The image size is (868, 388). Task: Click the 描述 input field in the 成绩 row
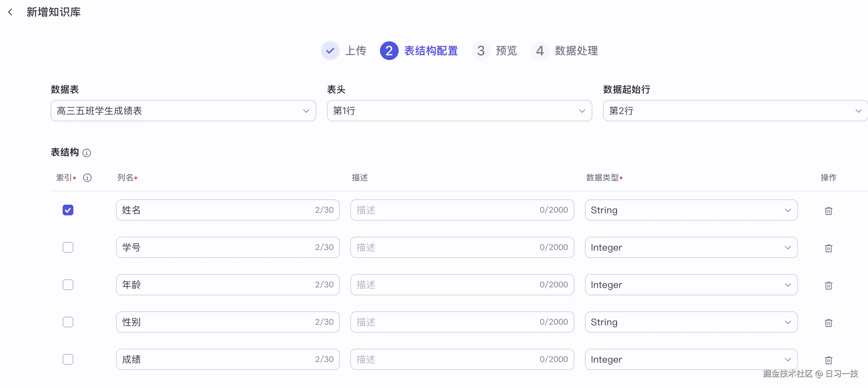click(462, 359)
